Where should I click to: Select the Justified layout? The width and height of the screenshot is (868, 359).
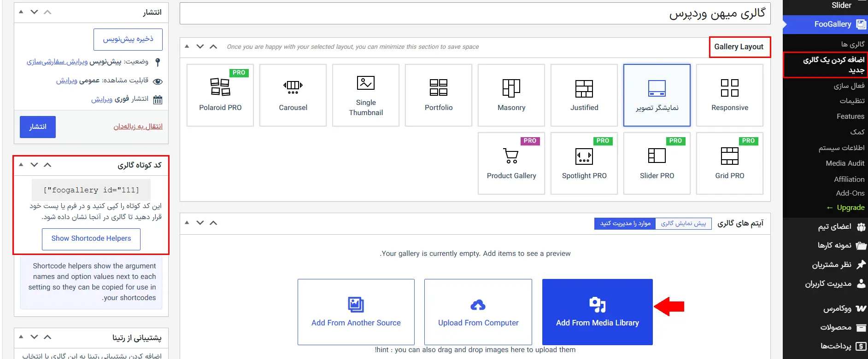(x=584, y=95)
